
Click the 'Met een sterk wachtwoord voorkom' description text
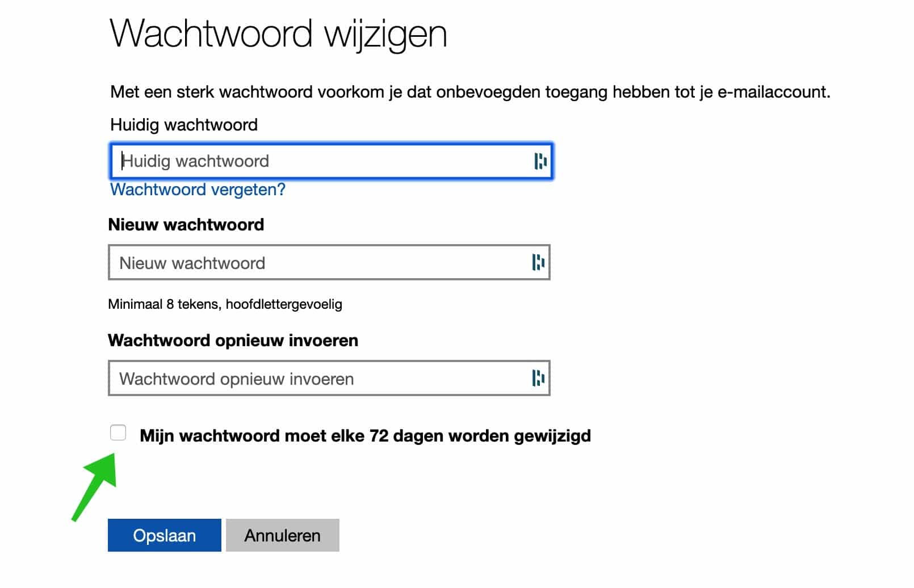470,92
